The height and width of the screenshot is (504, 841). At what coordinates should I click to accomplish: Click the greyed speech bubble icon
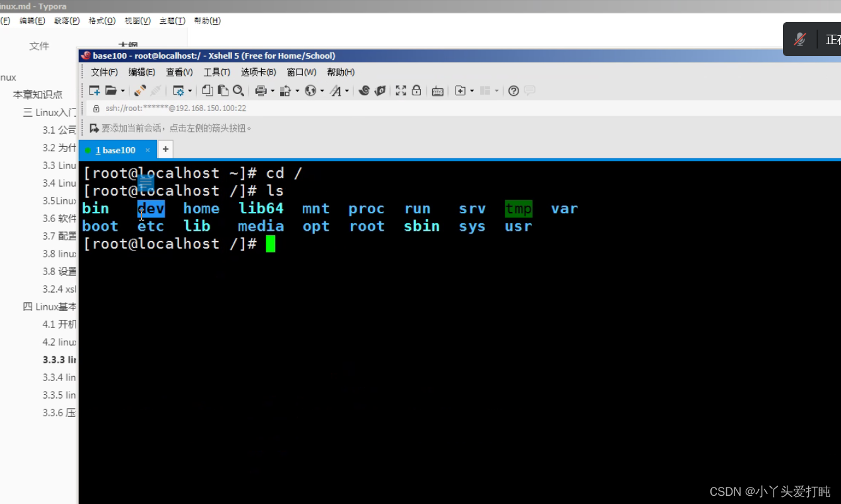(529, 91)
